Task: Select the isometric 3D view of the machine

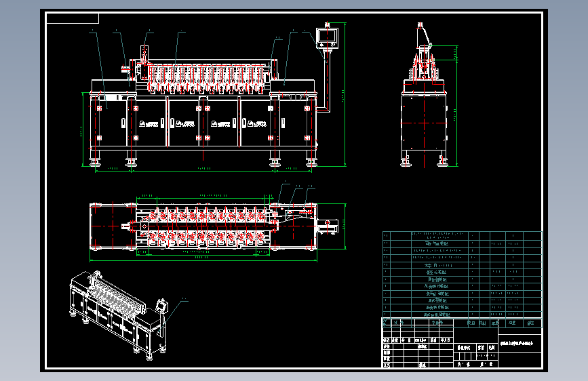Action: [118, 315]
